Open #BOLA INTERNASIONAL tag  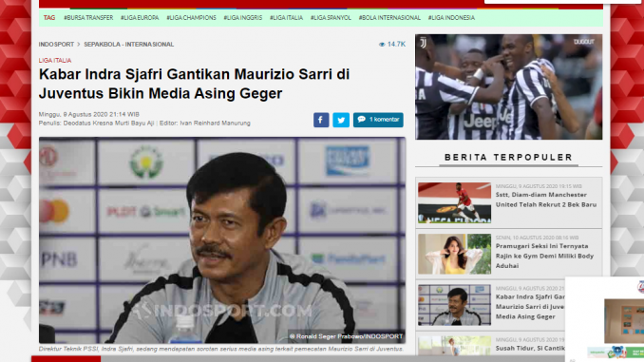tap(389, 18)
